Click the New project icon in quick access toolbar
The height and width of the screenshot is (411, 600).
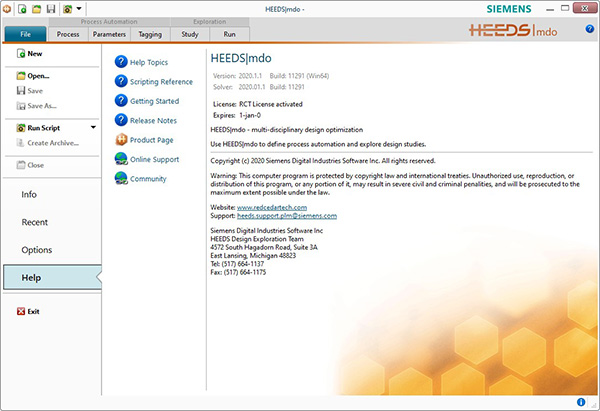pyautogui.click(x=22, y=9)
